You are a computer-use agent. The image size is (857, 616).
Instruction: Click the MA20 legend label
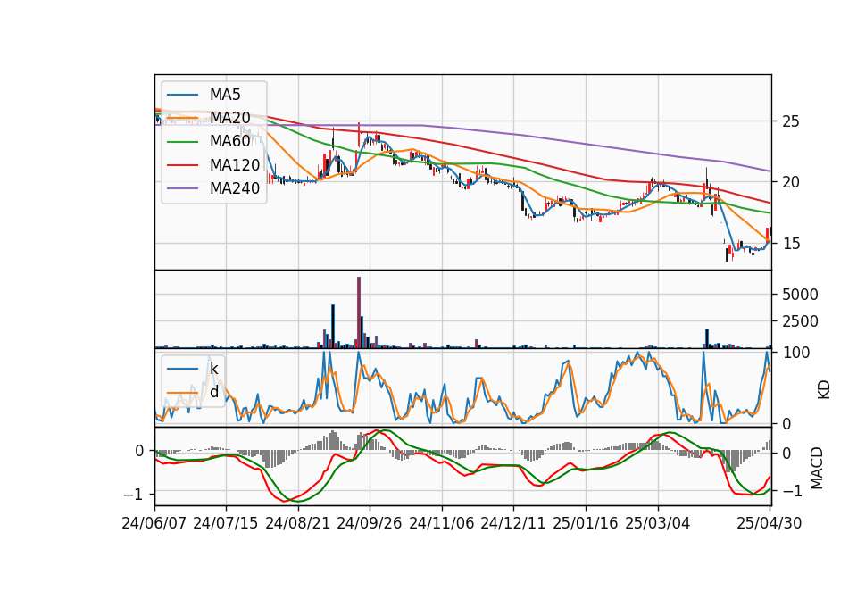(229, 118)
